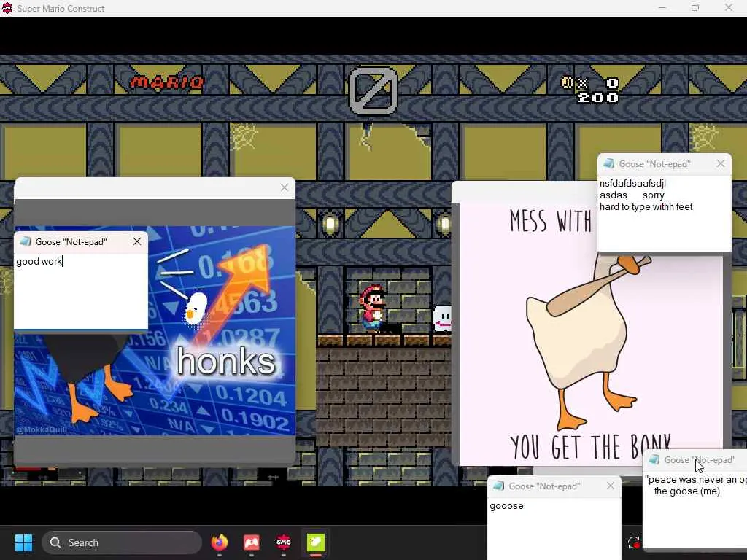
Task: Click the taskbar Search box
Action: point(122,542)
